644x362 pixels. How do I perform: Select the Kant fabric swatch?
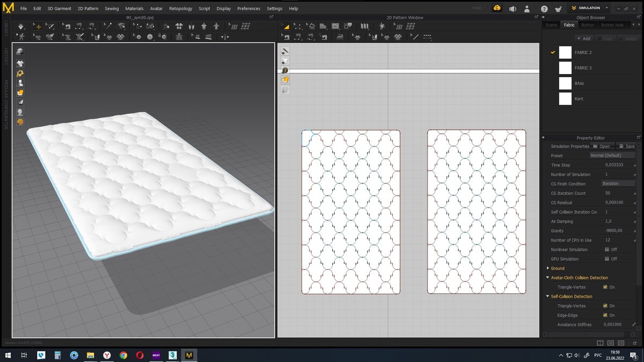pos(565,99)
